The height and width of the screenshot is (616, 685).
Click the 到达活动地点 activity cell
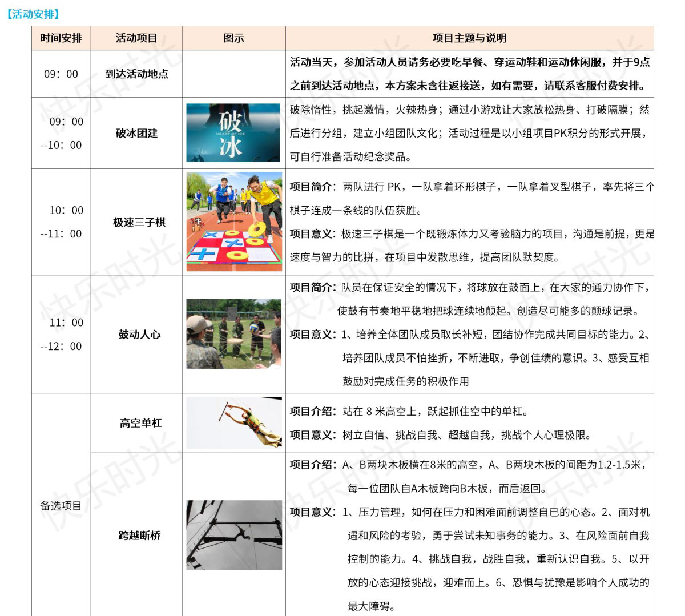[x=136, y=74]
